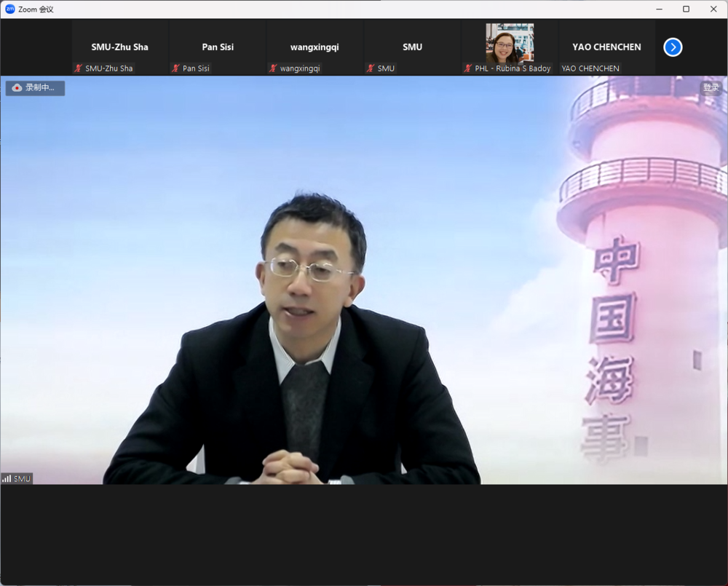Open Rubina S Badoy's video thumbnail
The height and width of the screenshot is (586, 728).
508,44
